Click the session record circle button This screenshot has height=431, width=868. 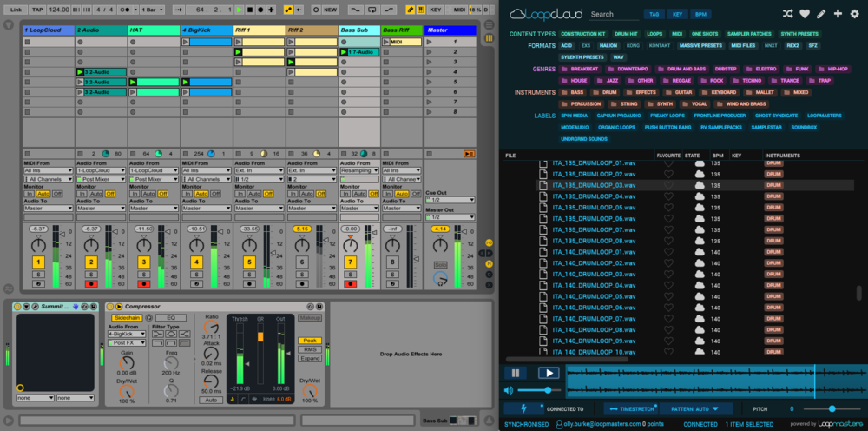pyautogui.click(x=316, y=10)
